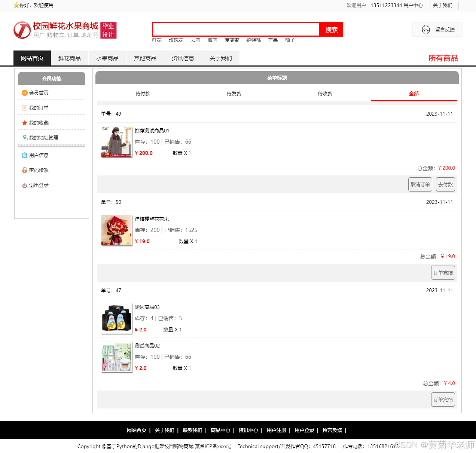Focus the search input field
The image size is (476, 453).
pyautogui.click(x=236, y=29)
